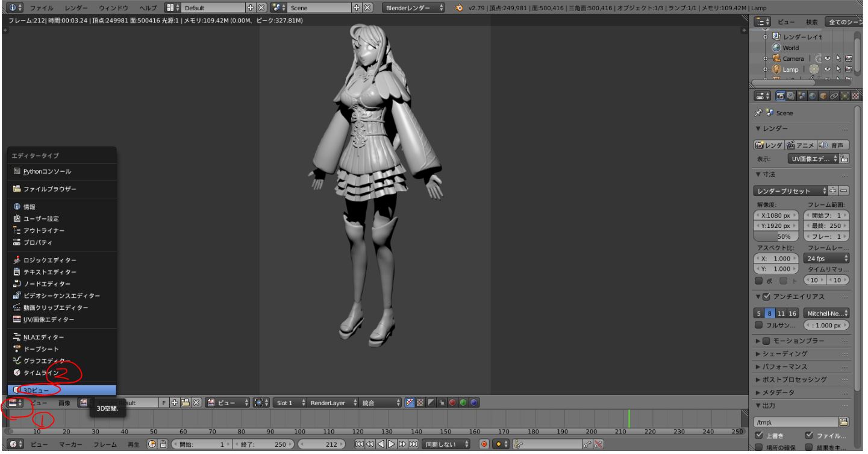This screenshot has width=868, height=454.
Task: Toggle the 上書き overwrite checkbox
Action: (759, 435)
